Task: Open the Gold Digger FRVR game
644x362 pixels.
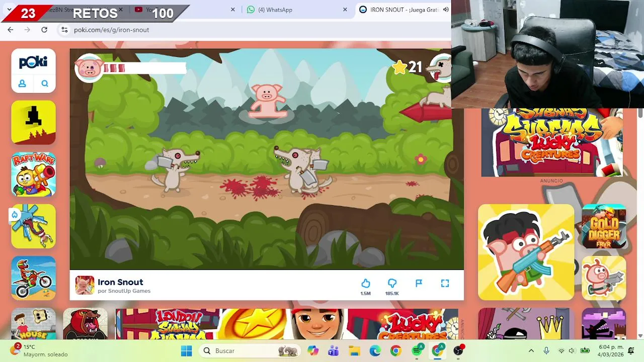Action: pyautogui.click(x=604, y=226)
